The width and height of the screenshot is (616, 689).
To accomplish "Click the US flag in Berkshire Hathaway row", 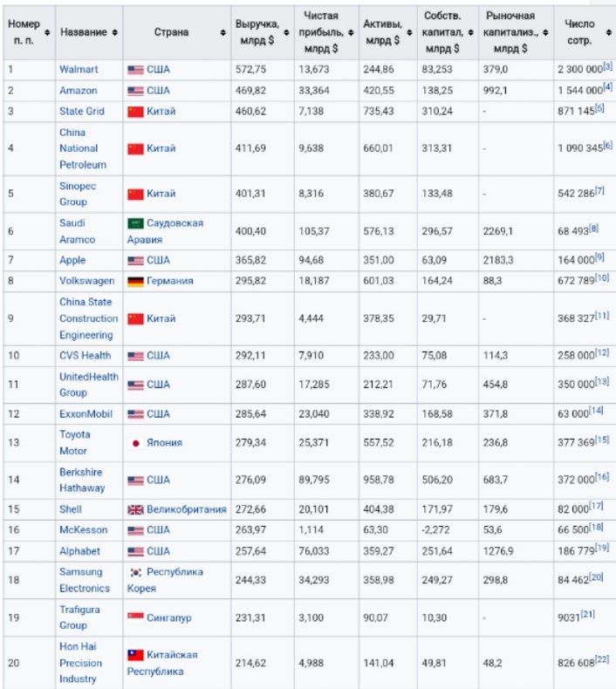I will 135,481.
